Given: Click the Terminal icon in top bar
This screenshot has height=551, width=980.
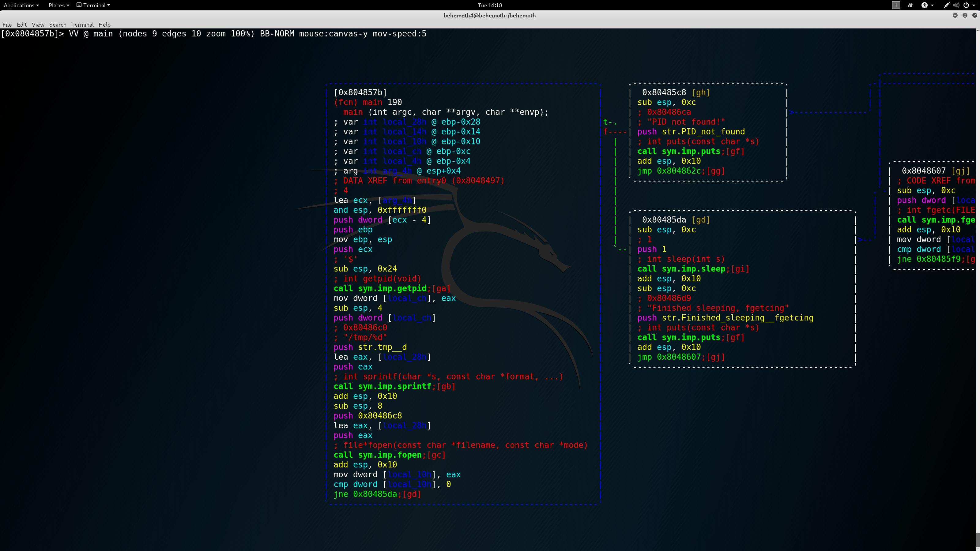Looking at the screenshot, I should pyautogui.click(x=79, y=5).
